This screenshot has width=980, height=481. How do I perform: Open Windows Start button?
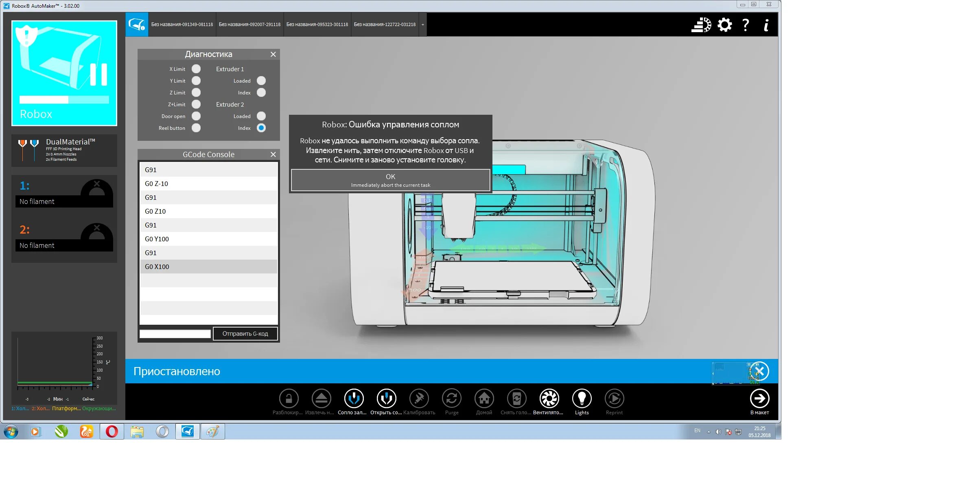tap(11, 431)
